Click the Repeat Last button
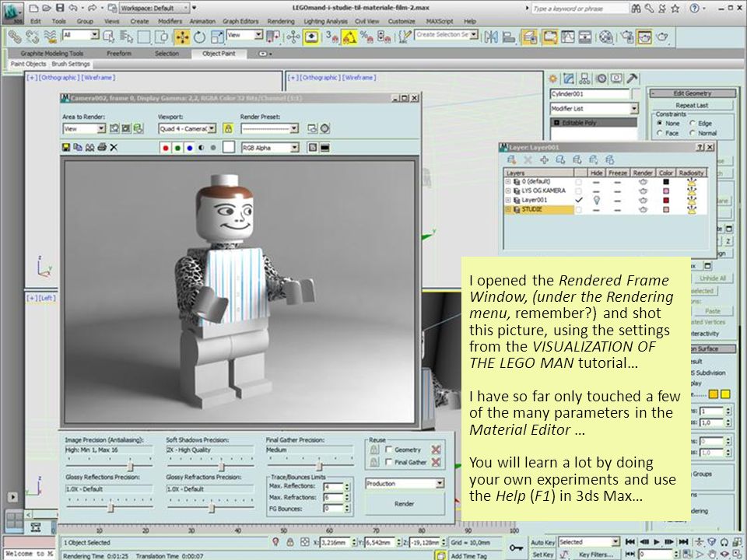The width and height of the screenshot is (747, 560). tap(692, 105)
